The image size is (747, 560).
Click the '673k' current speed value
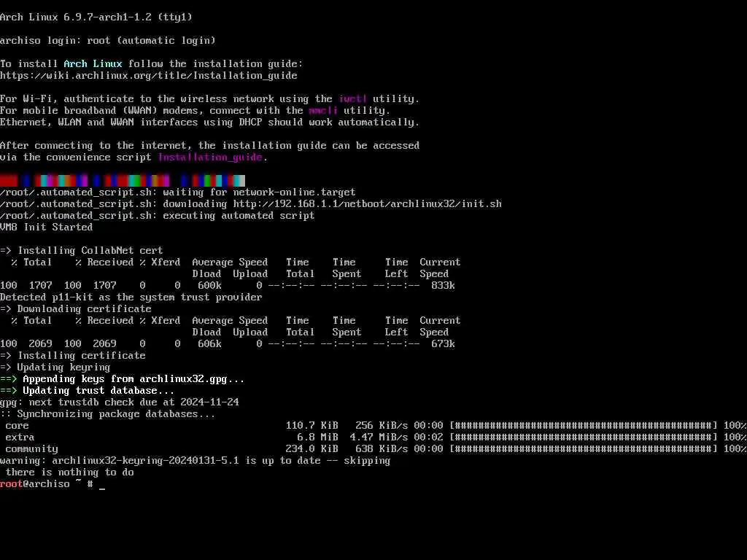click(x=443, y=344)
